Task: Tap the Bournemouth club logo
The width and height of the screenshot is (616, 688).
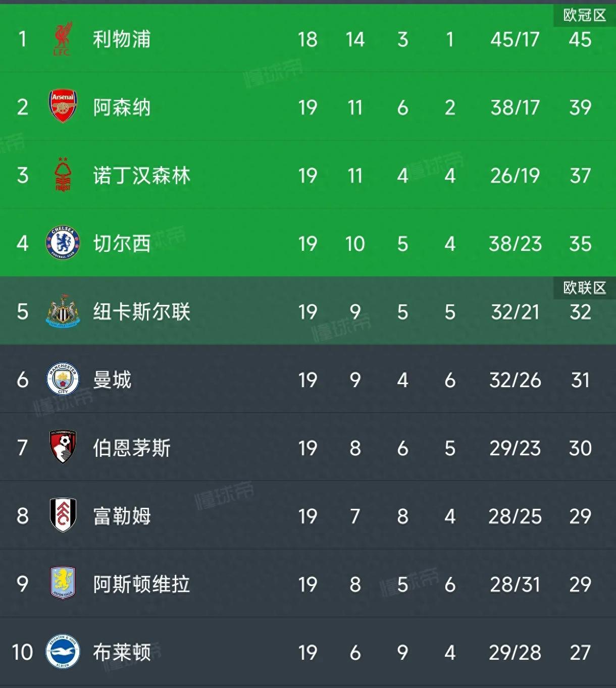Action: tap(63, 447)
